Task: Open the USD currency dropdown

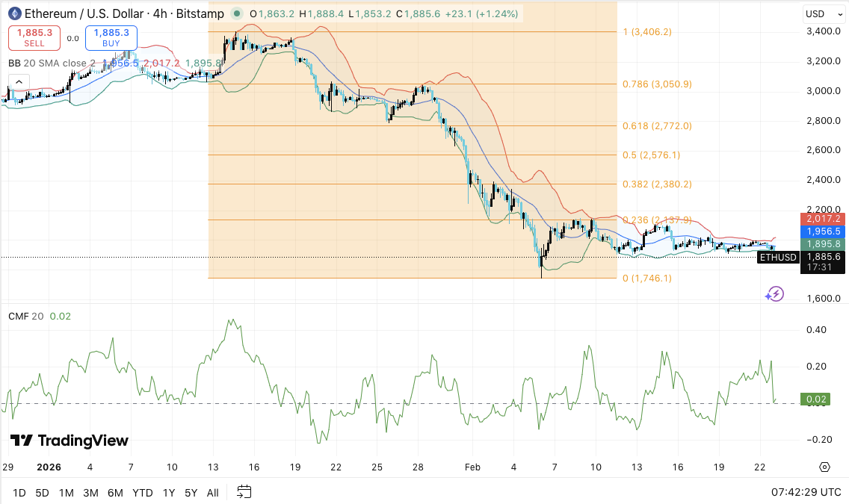Action: click(822, 13)
